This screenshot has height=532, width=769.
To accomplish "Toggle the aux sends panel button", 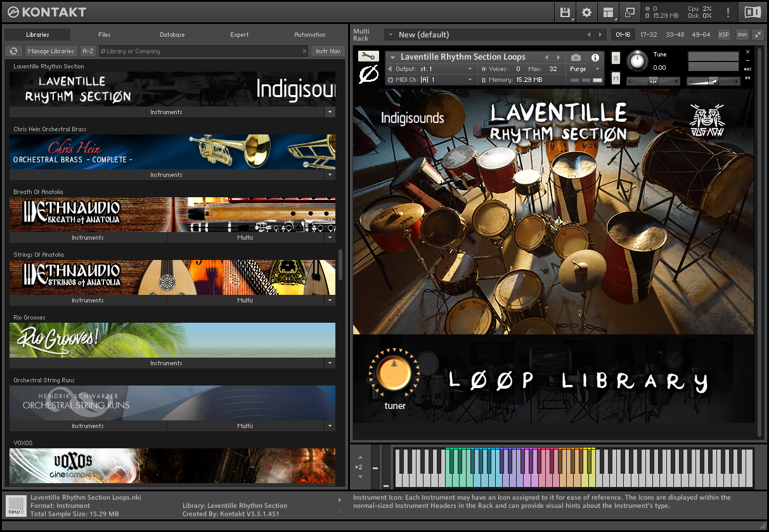I will [742, 34].
